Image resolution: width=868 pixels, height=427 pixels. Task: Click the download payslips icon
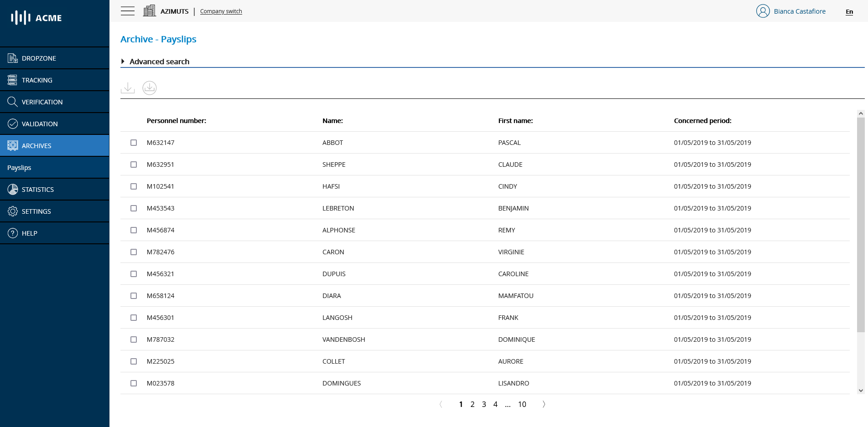(128, 87)
